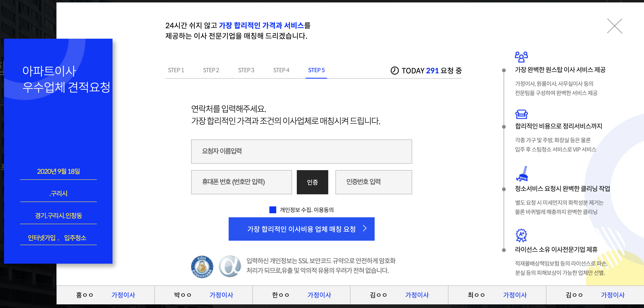Click the clock icon beside TODAY
The height and width of the screenshot is (308, 644).
(395, 71)
